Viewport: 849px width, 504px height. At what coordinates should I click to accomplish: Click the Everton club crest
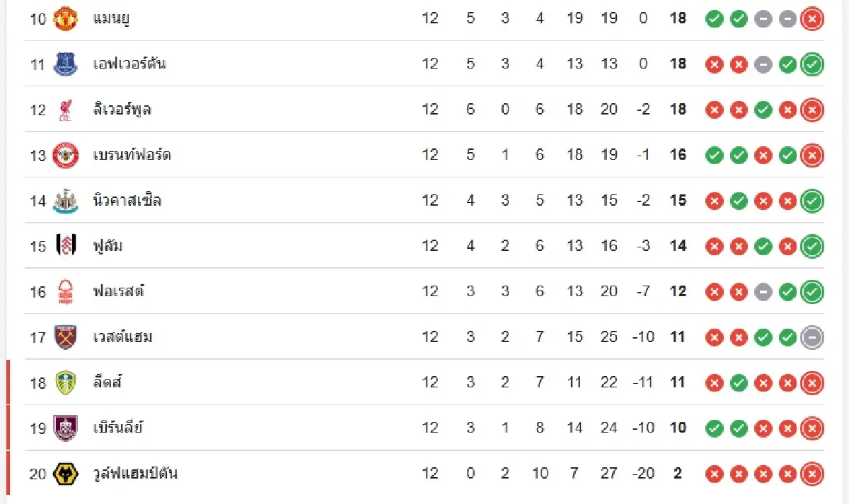66,64
